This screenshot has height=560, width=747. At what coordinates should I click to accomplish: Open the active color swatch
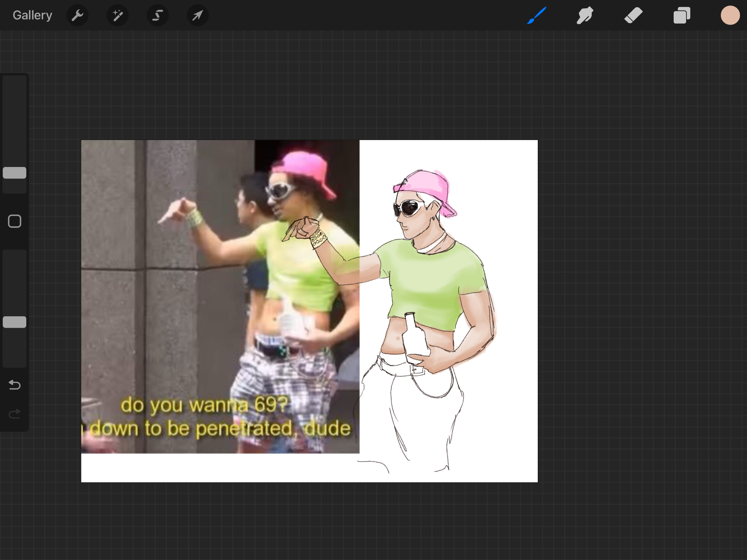coord(730,15)
